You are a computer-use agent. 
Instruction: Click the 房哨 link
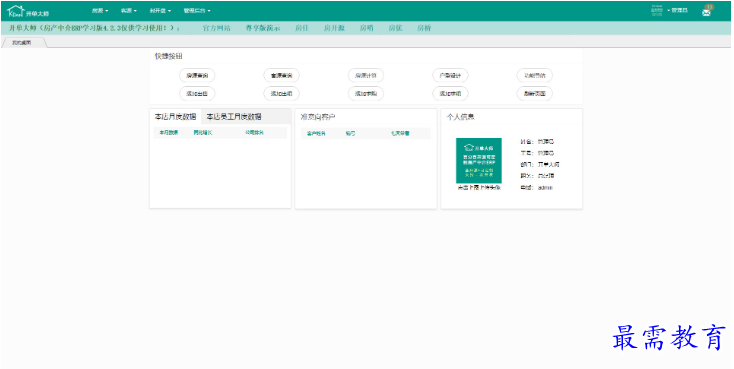[367, 28]
